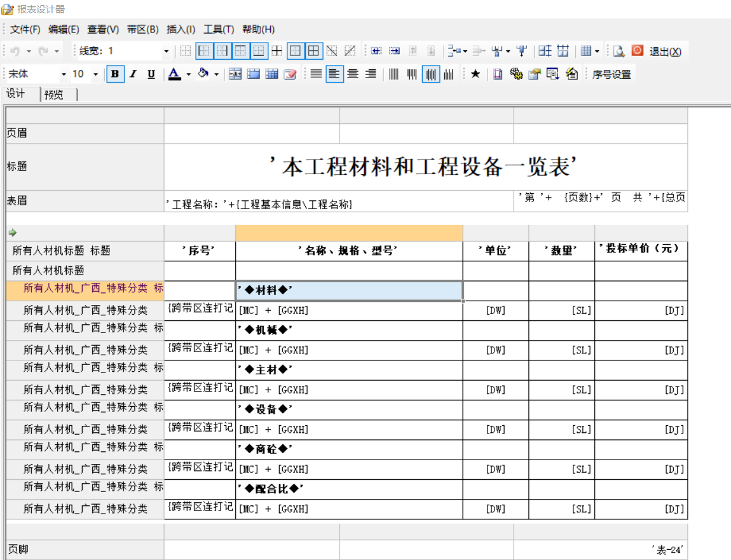Switch to the 设计 tab

[x=15, y=93]
